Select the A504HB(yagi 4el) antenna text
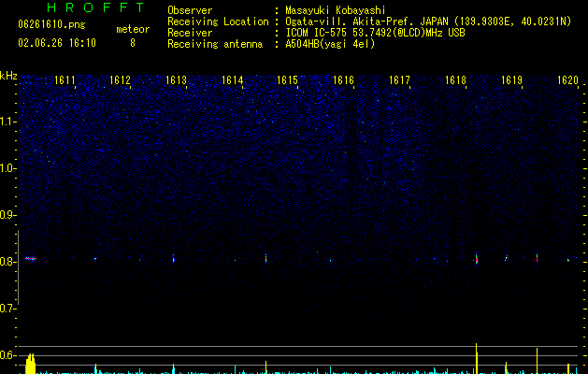This screenshot has width=588, height=374. pos(330,44)
